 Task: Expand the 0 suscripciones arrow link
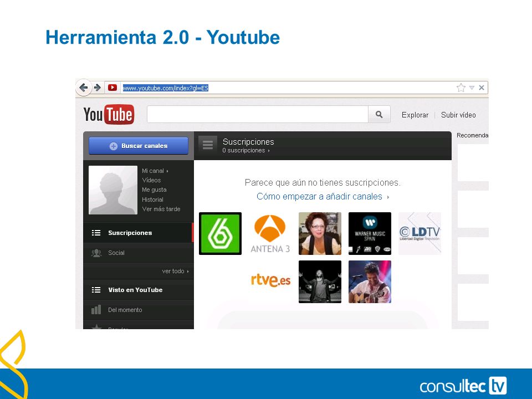[x=246, y=150]
